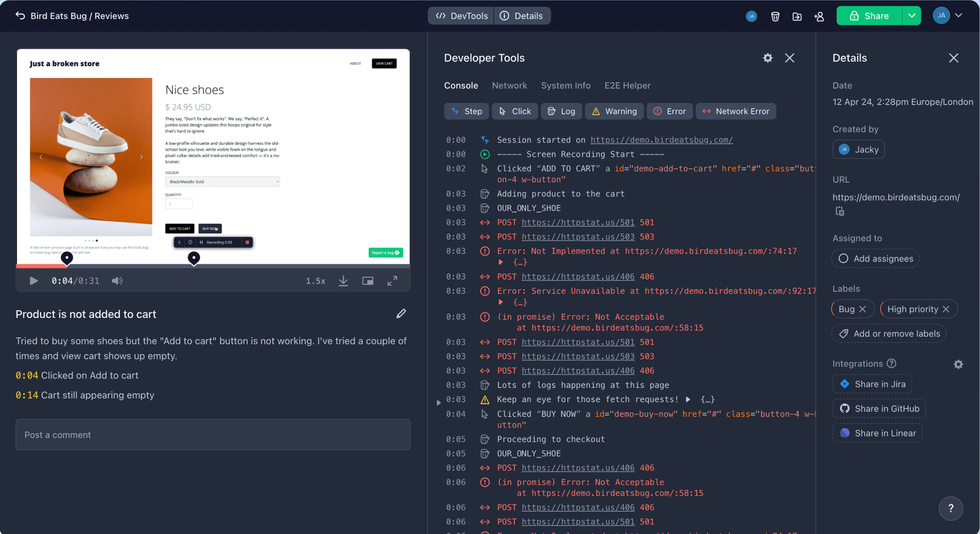The height and width of the screenshot is (534, 980).
Task: Expand the Not Implemented error object
Action: tap(501, 262)
